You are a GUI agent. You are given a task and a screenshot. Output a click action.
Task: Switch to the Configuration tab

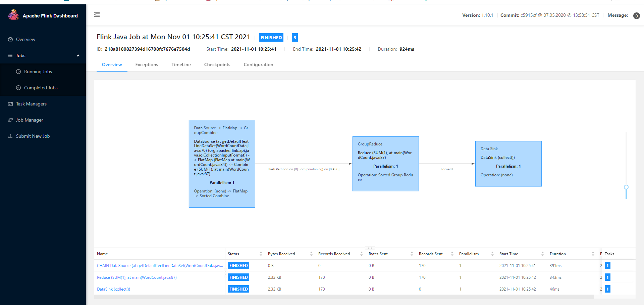coord(258,64)
